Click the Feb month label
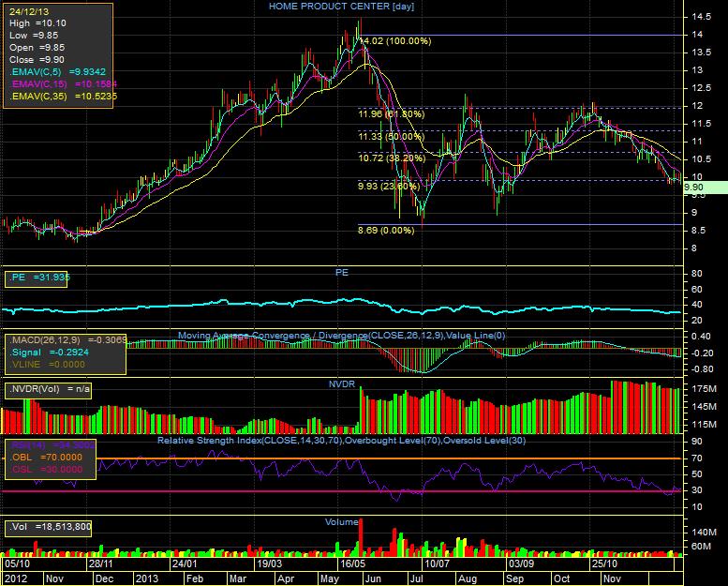Image resolution: width=728 pixels, height=586 pixels. tap(195, 578)
